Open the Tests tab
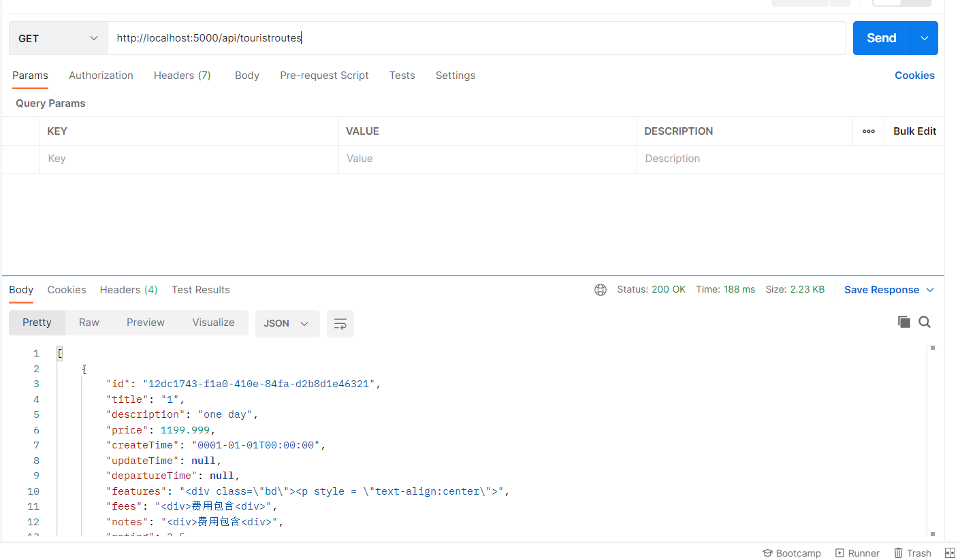The height and width of the screenshot is (560, 960). (x=402, y=76)
